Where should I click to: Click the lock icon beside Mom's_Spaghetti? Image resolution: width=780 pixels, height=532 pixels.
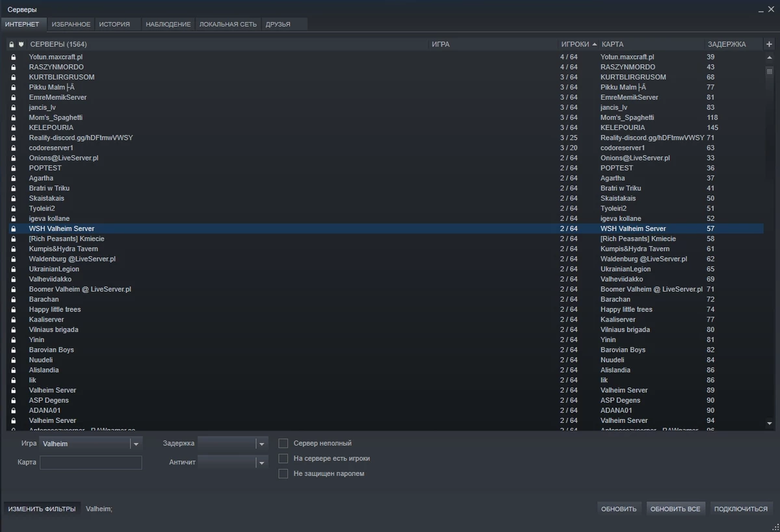click(13, 118)
